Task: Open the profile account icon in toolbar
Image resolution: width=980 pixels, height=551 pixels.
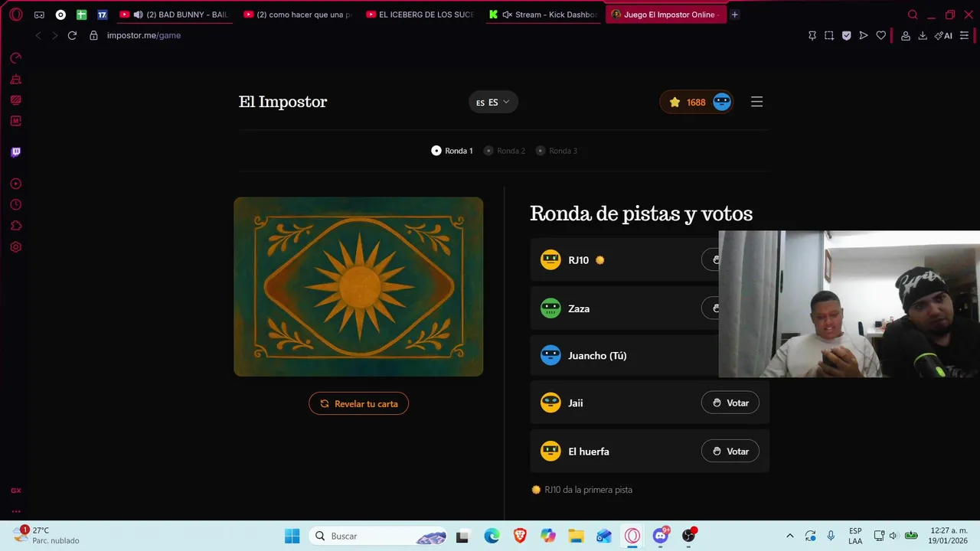Action: (906, 35)
